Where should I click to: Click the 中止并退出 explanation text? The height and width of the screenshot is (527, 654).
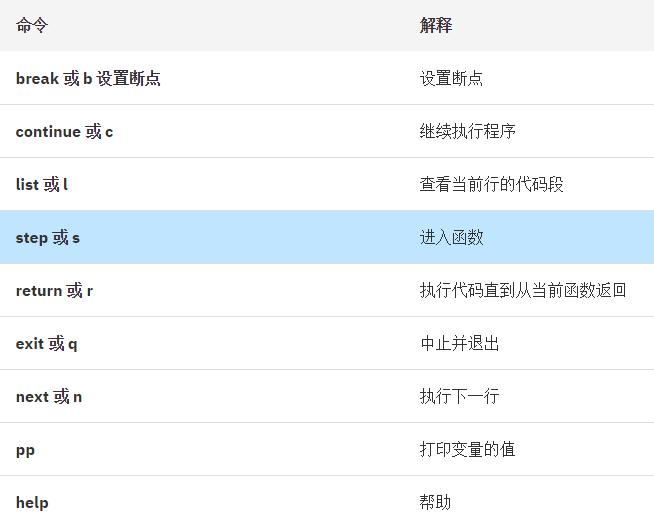(459, 344)
